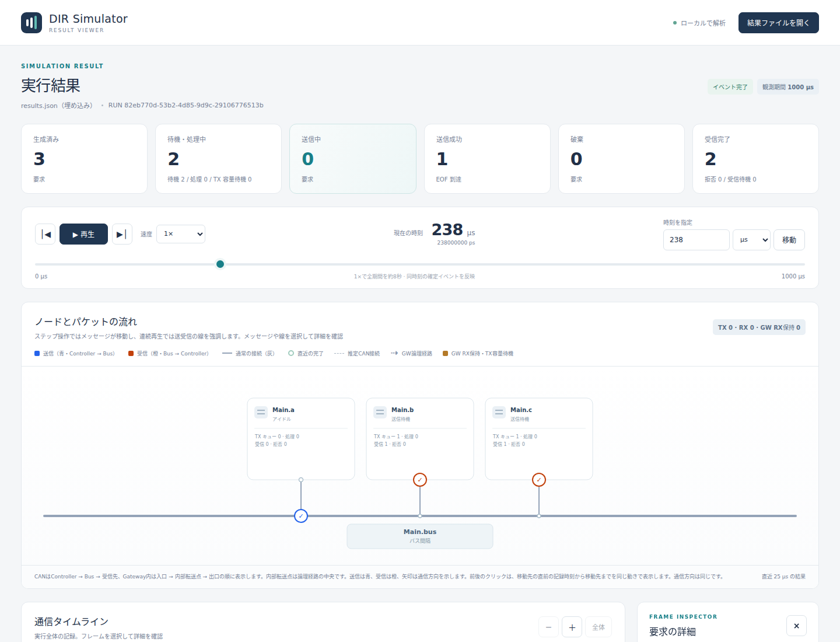The width and height of the screenshot is (840, 642).
Task: Click the timeline slider handle
Action: tap(220, 264)
